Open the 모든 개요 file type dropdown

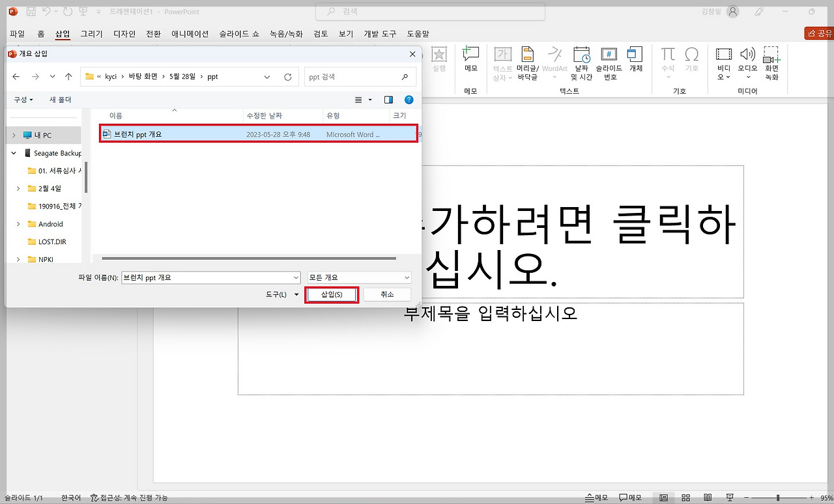pyautogui.click(x=360, y=277)
